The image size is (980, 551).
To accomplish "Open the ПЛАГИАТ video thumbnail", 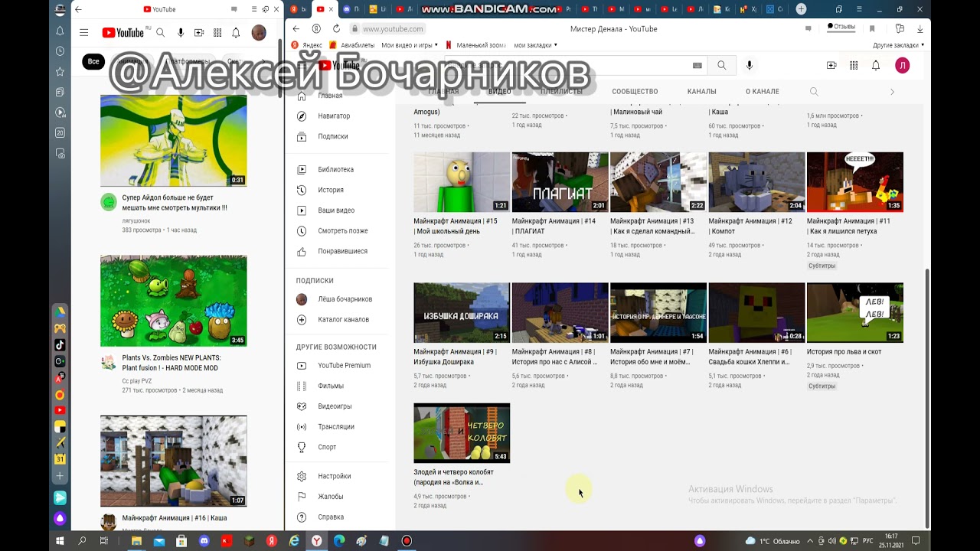I will pyautogui.click(x=560, y=182).
